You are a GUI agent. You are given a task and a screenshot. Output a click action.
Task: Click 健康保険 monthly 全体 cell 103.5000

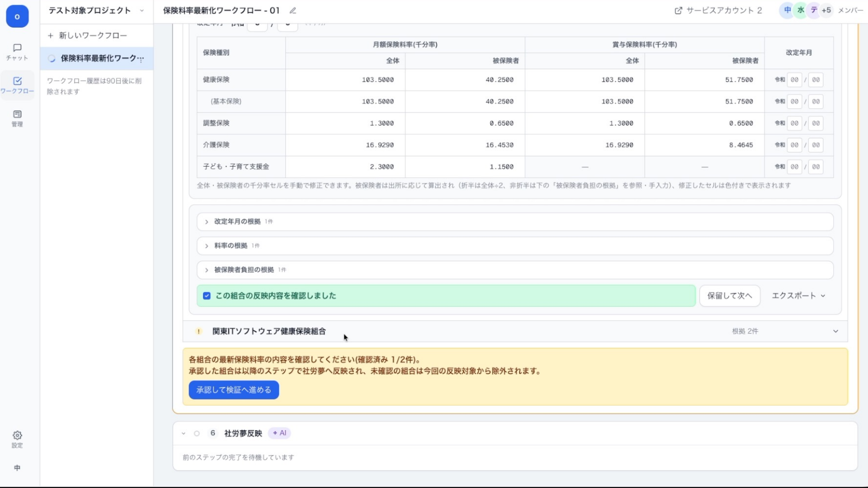pos(345,80)
